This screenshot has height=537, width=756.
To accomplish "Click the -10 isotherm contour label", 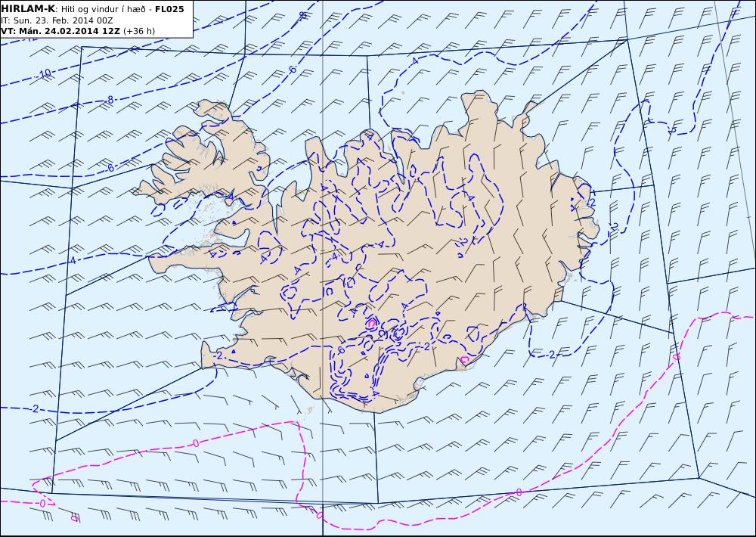I will (x=44, y=74).
